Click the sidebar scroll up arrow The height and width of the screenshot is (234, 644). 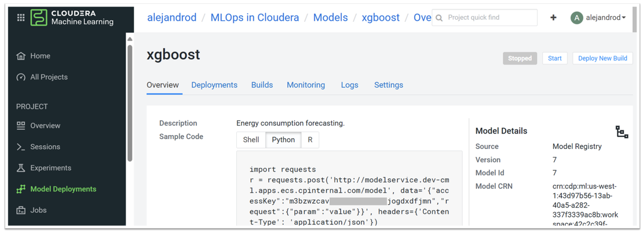click(x=130, y=39)
